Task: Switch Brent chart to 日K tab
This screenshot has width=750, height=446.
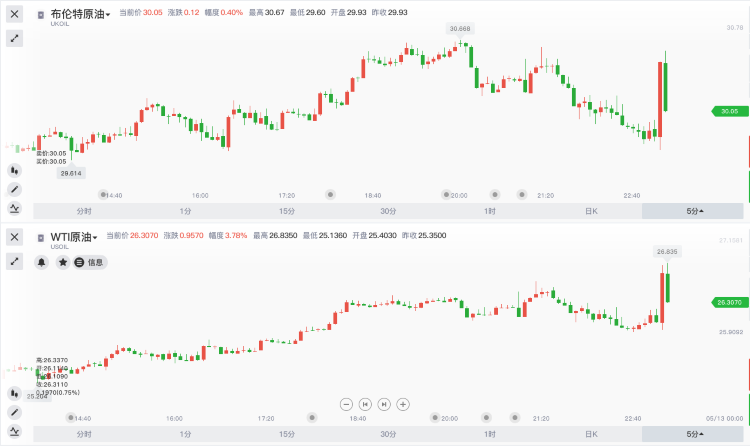Action: point(591,211)
